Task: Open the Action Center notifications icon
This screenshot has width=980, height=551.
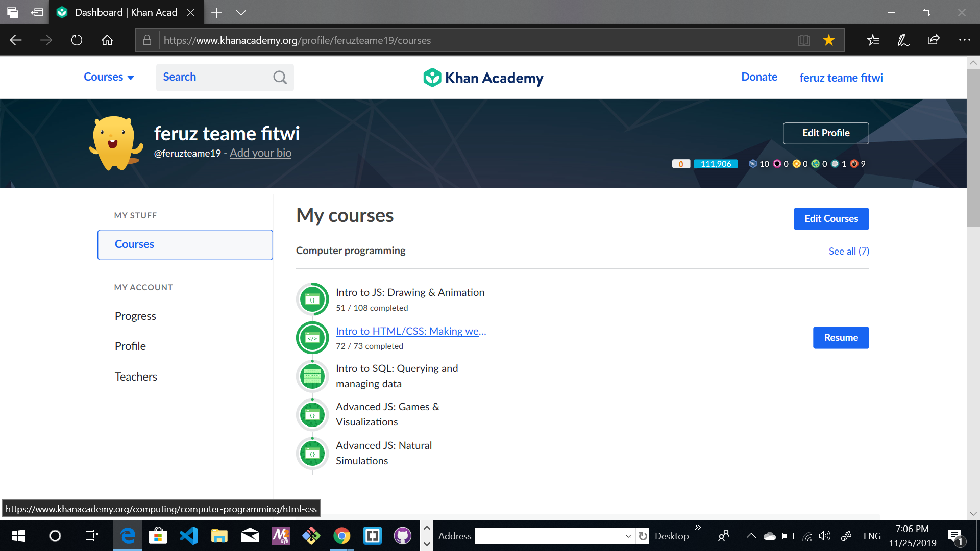Action: (957, 536)
